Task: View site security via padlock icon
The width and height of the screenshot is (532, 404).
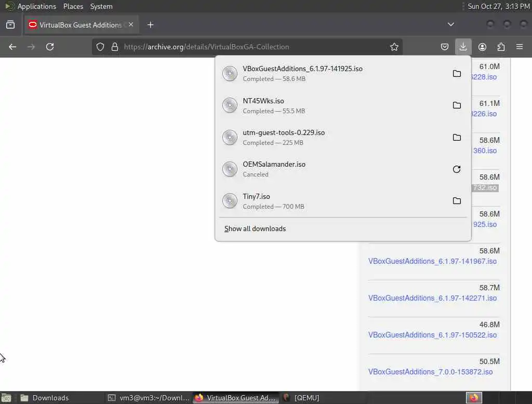Action: click(115, 47)
